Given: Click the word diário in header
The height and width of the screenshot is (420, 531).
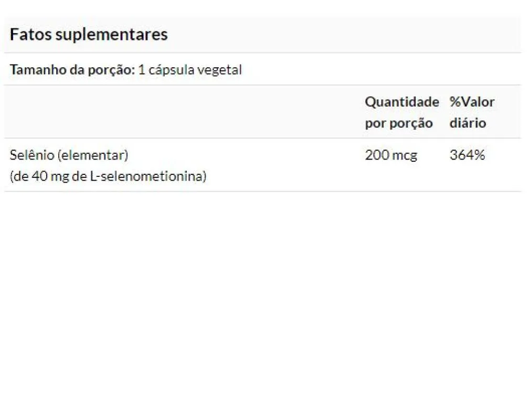Looking at the screenshot, I should click(468, 123).
